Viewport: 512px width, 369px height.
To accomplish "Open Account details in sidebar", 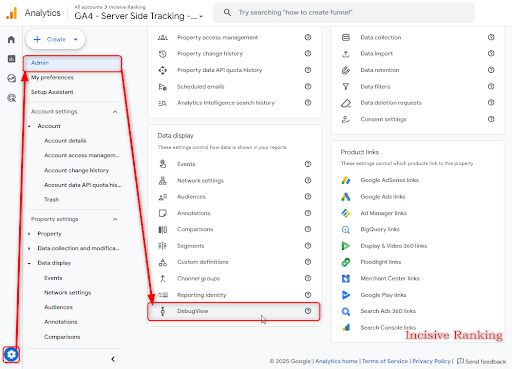I will tap(65, 141).
